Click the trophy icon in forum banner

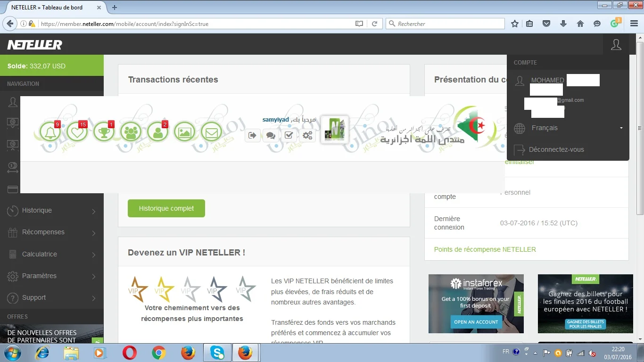click(104, 132)
